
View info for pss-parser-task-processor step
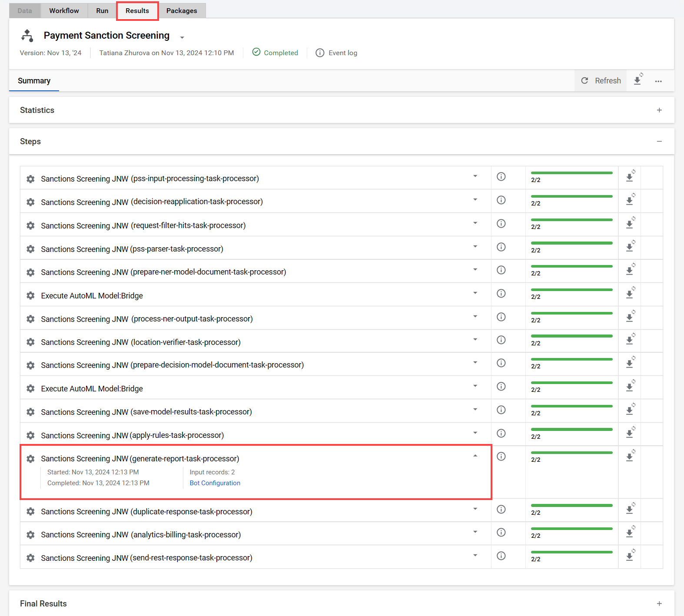(x=501, y=247)
